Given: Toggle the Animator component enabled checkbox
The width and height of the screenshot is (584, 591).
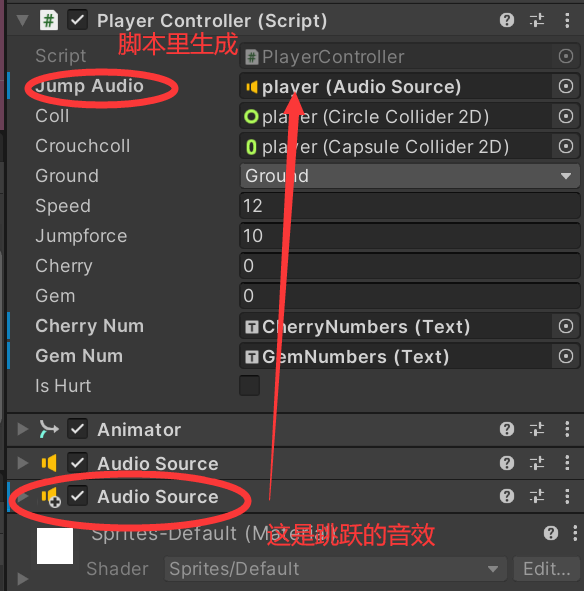Looking at the screenshot, I should click(77, 429).
